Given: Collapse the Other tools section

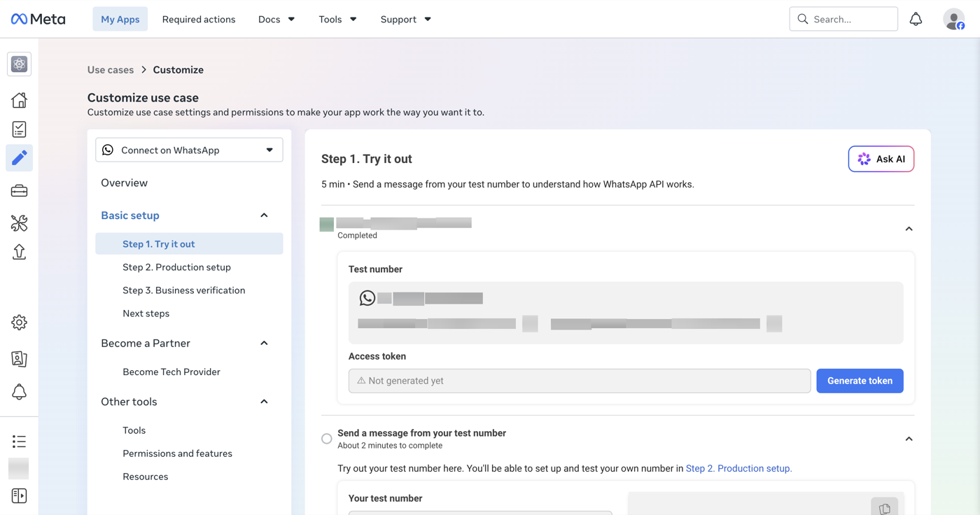Looking at the screenshot, I should point(264,402).
